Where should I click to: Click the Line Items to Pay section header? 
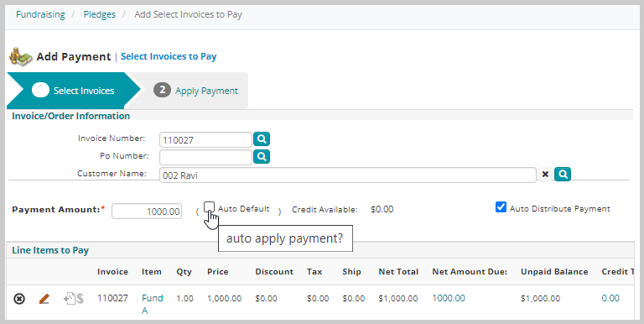(x=50, y=250)
